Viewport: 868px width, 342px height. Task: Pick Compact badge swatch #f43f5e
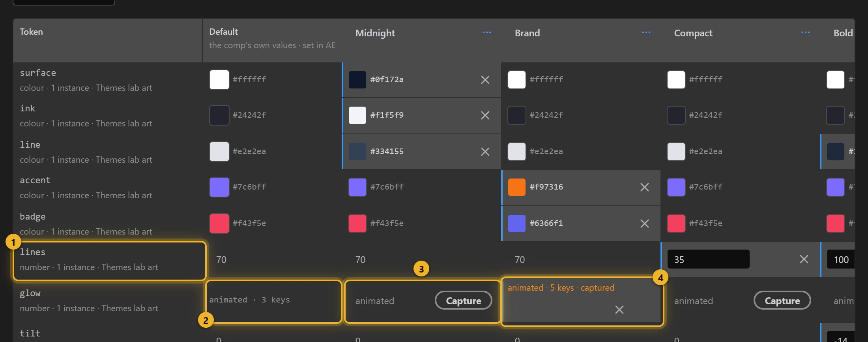point(676,224)
